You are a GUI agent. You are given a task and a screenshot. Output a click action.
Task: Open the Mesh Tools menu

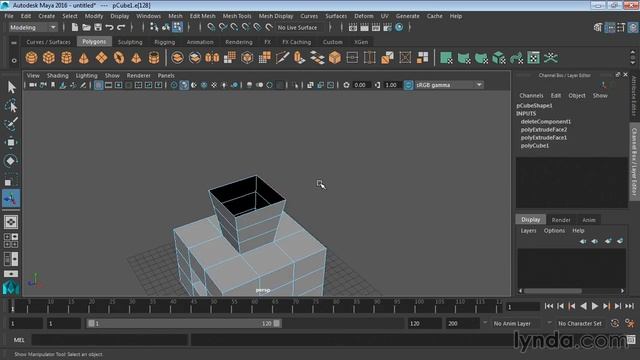(x=237, y=16)
